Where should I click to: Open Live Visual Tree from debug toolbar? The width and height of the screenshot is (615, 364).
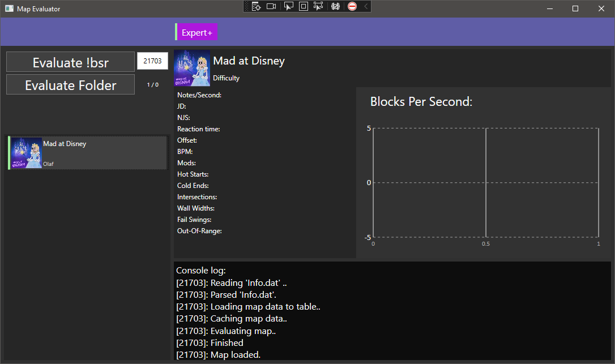[256, 6]
